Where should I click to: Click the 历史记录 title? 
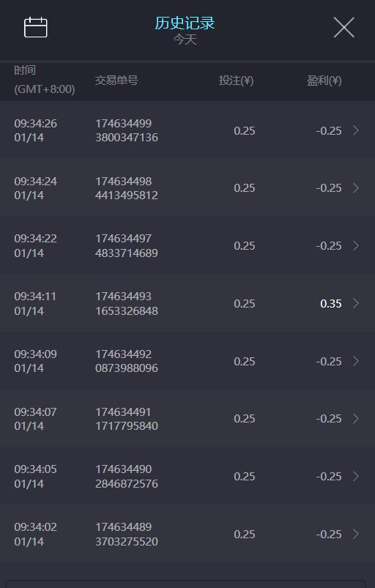(185, 23)
